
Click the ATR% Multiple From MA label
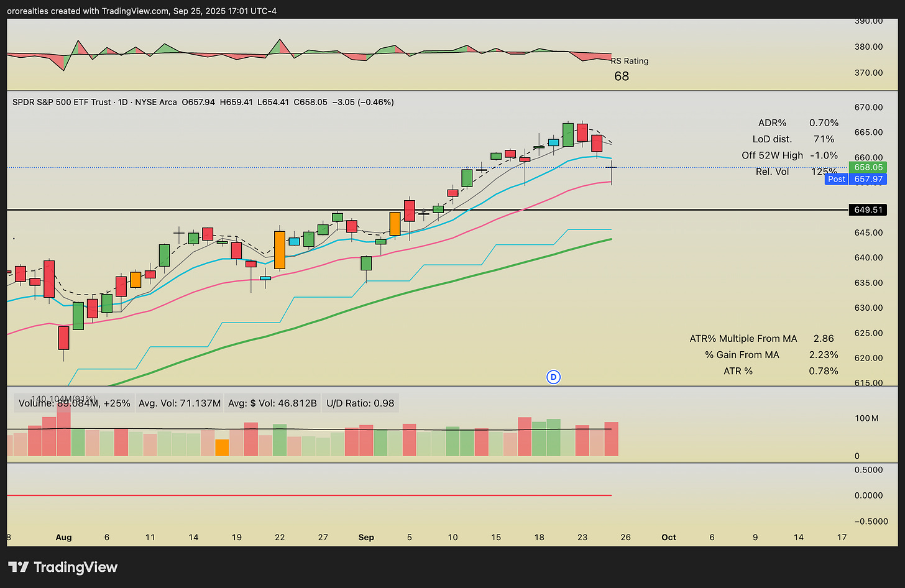[x=743, y=339]
